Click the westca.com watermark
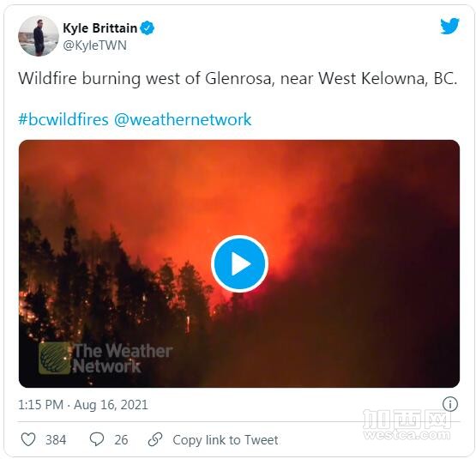Viewport: 476px width, 459px height. [x=407, y=425]
